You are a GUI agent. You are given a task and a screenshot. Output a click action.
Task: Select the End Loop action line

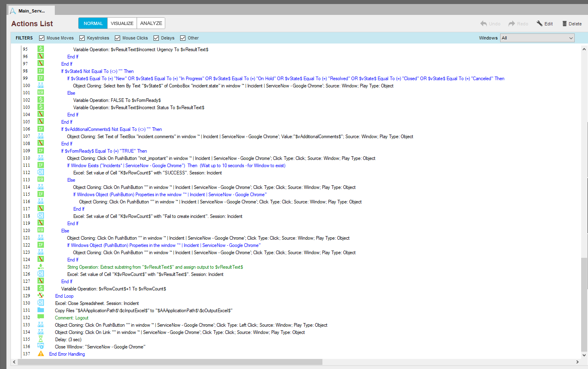[x=64, y=296]
